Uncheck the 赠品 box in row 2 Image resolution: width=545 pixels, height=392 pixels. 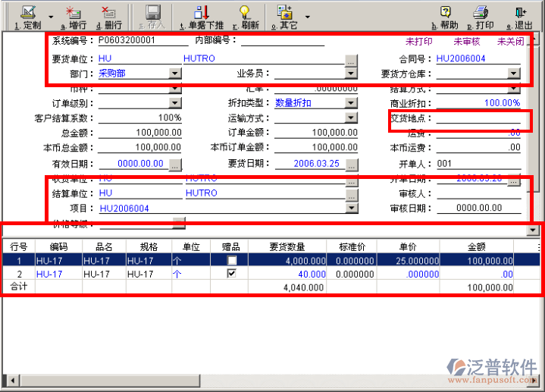coord(232,274)
